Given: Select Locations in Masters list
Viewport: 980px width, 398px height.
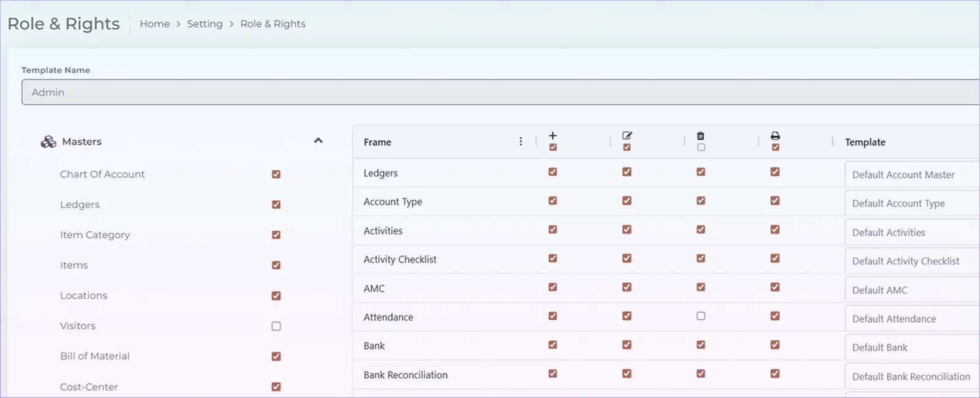Looking at the screenshot, I should tap(83, 296).
